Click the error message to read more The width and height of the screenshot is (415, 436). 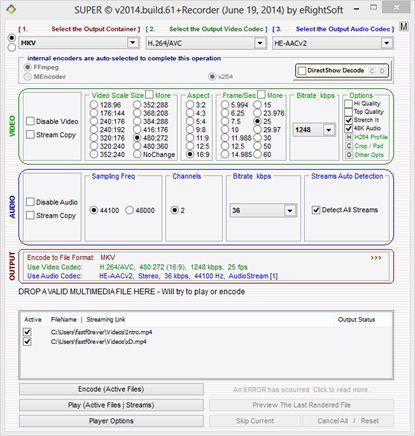(x=301, y=389)
